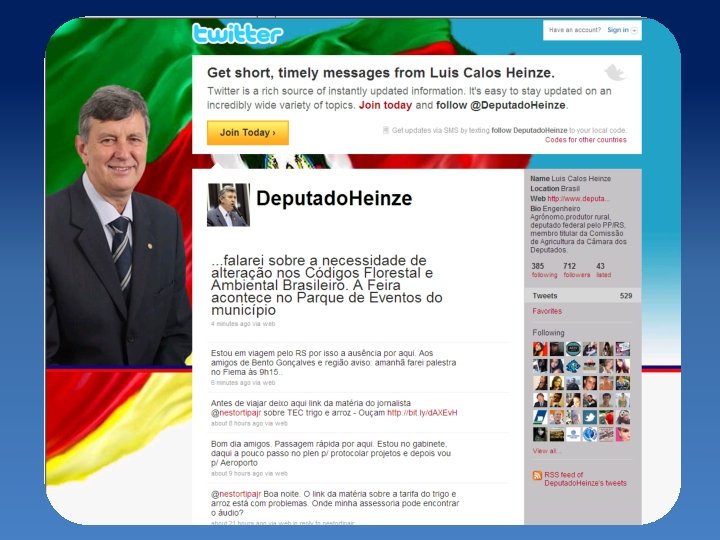
Task: Click the 'Estou em viagem pelo RS' tweet
Action: click(x=333, y=362)
